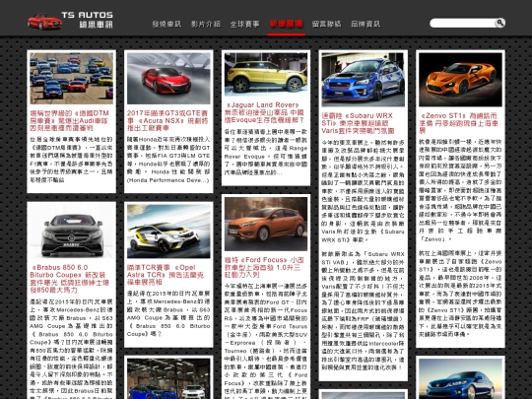Open the Jaguar Land Rover Evoque article headline
Image resolution: width=532 pixels, height=399 pixels.
265,112
